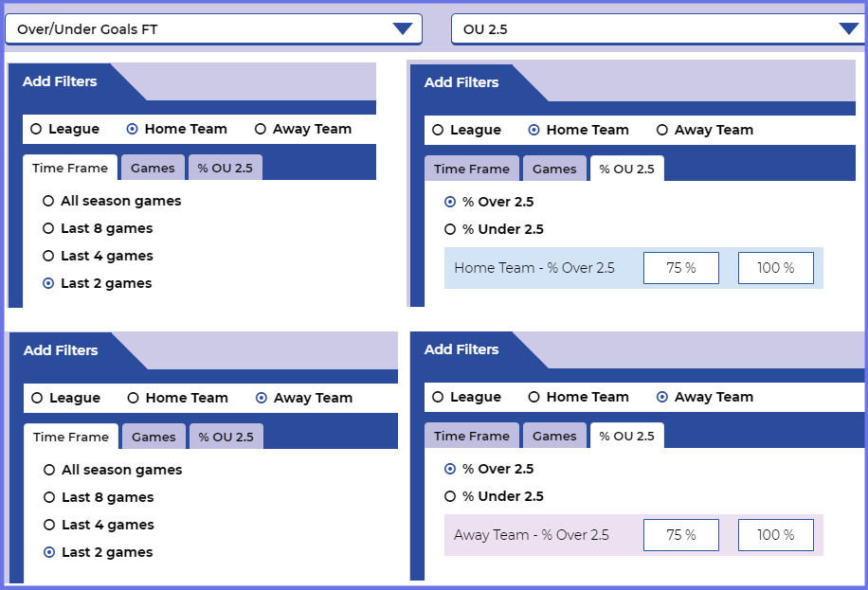
Task: Expand the OU 2.5 dropdown
Action: tap(659, 29)
